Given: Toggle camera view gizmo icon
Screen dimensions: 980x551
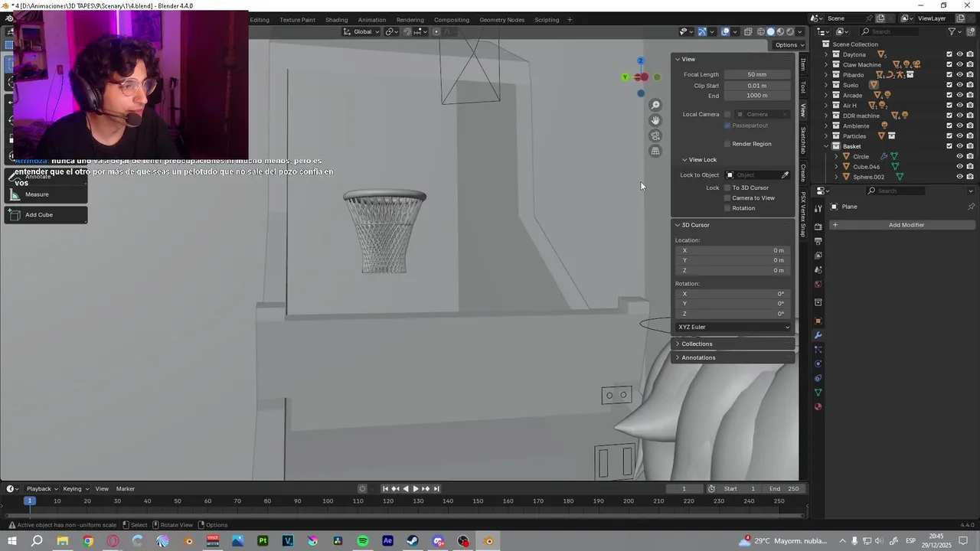Looking at the screenshot, I should click(655, 135).
